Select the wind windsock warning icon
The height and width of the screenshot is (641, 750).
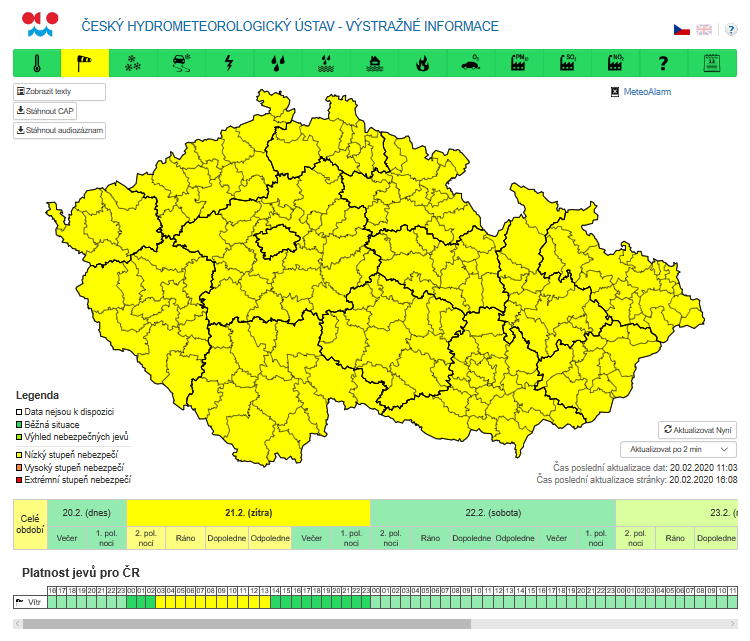coord(85,63)
